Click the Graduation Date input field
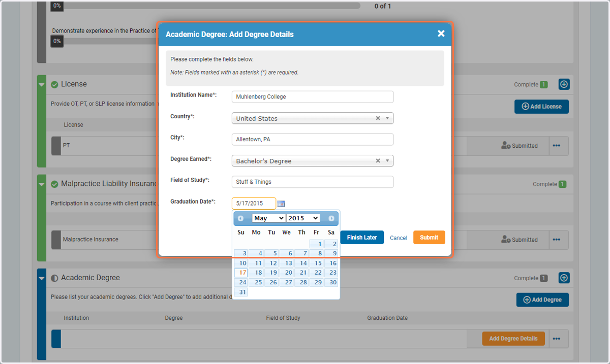The height and width of the screenshot is (364, 610). click(254, 204)
